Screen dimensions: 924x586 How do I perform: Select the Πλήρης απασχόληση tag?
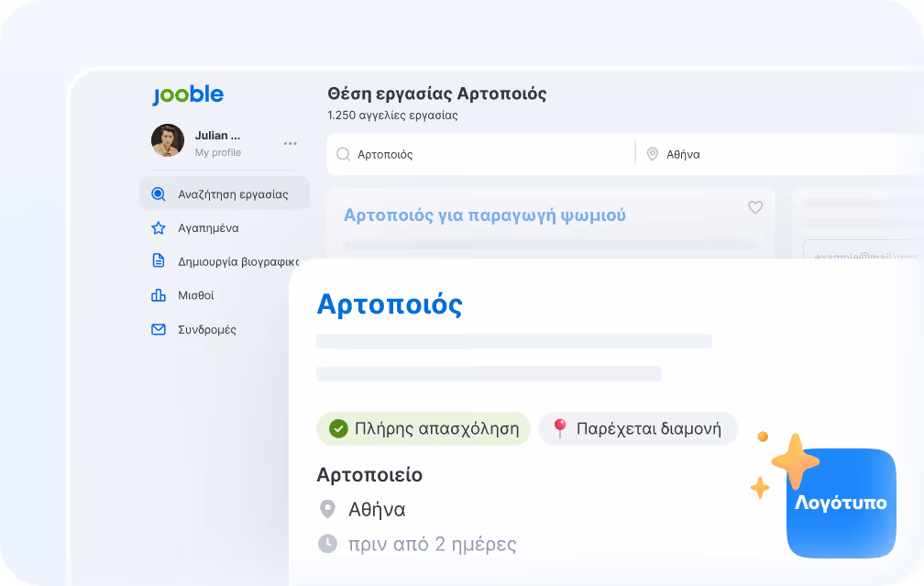(x=423, y=428)
